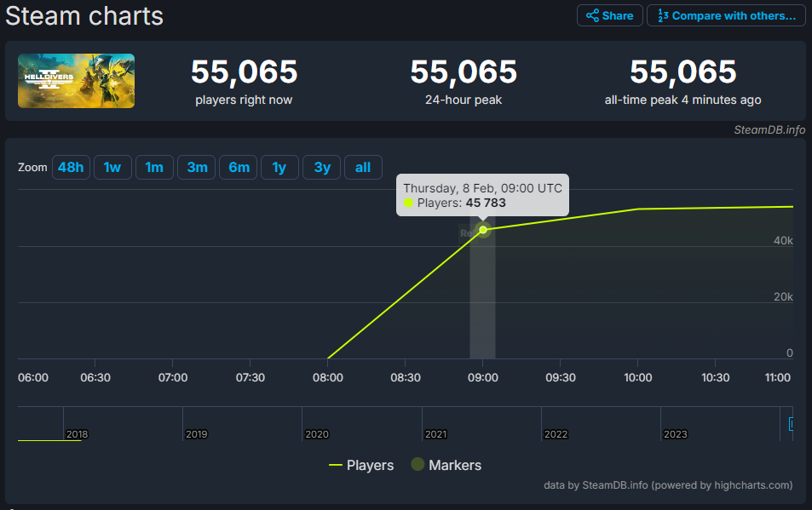Screen dimensions: 812x510
Task: Click the 24-hour peak count
Action: (x=464, y=72)
